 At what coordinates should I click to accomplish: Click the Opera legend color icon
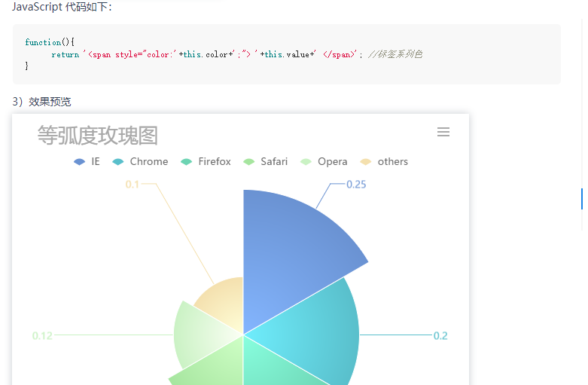click(x=306, y=162)
